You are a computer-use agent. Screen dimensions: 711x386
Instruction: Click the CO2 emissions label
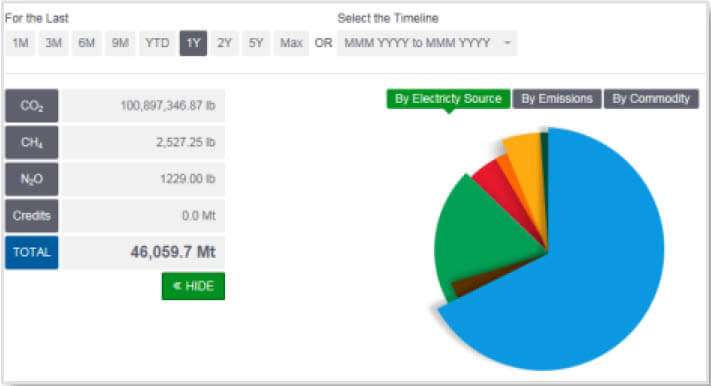[32, 106]
